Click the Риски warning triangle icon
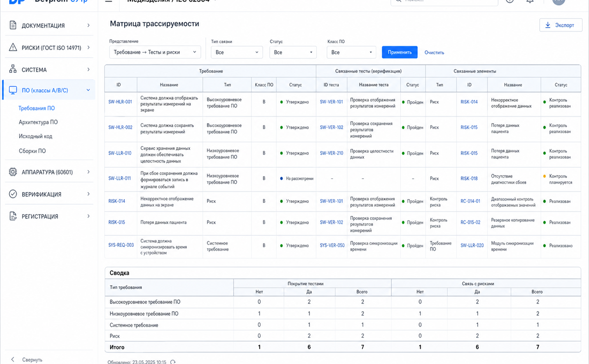Viewport: 589px width, 364px height. (13, 48)
